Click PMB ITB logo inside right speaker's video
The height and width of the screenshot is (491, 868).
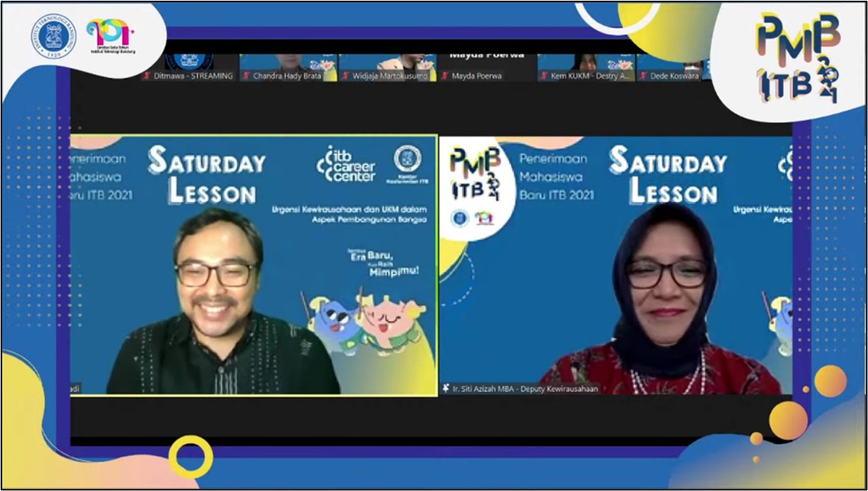point(475,174)
